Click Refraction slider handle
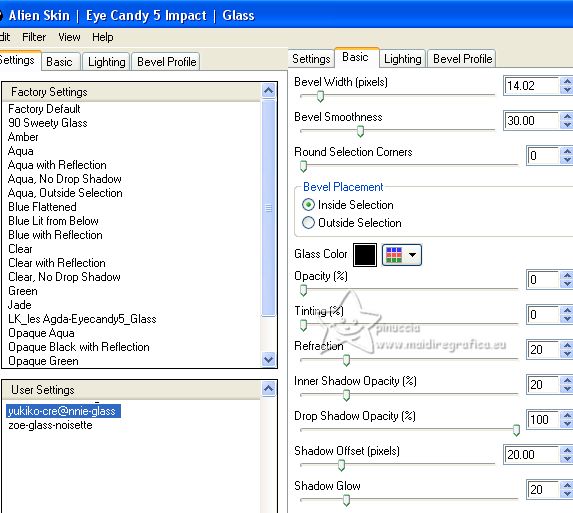The image size is (573, 513). click(346, 360)
